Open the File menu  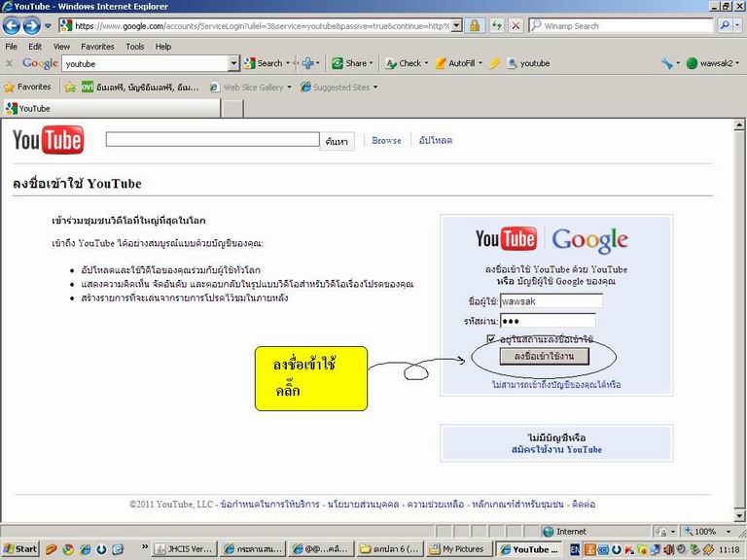click(x=11, y=47)
